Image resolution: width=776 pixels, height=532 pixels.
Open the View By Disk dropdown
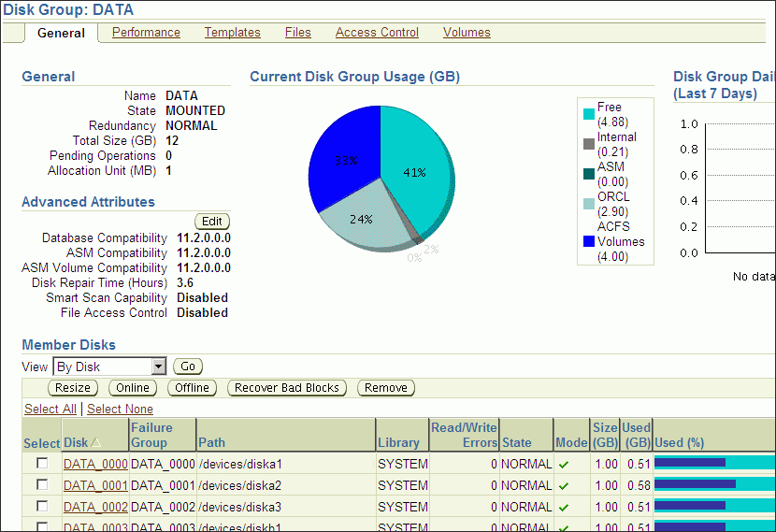(x=158, y=367)
